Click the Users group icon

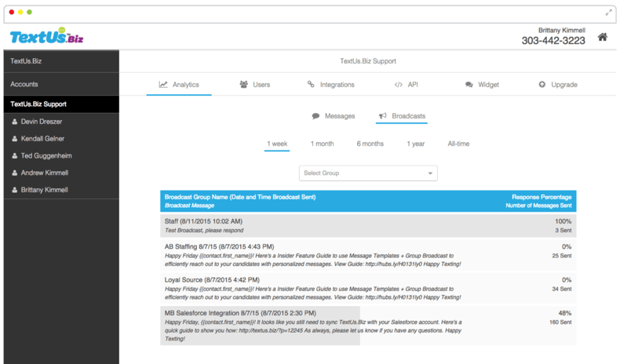[x=243, y=84]
